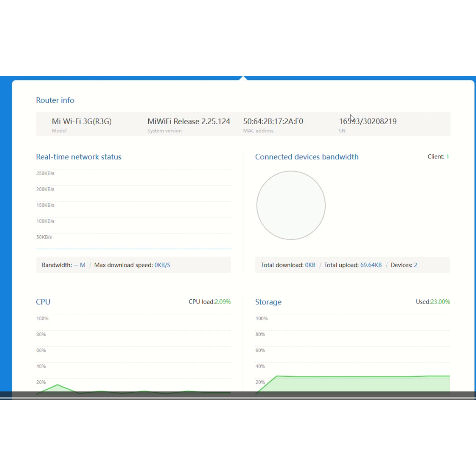The width and height of the screenshot is (476, 476).
Task: Click the router serial number value
Action: tap(367, 121)
